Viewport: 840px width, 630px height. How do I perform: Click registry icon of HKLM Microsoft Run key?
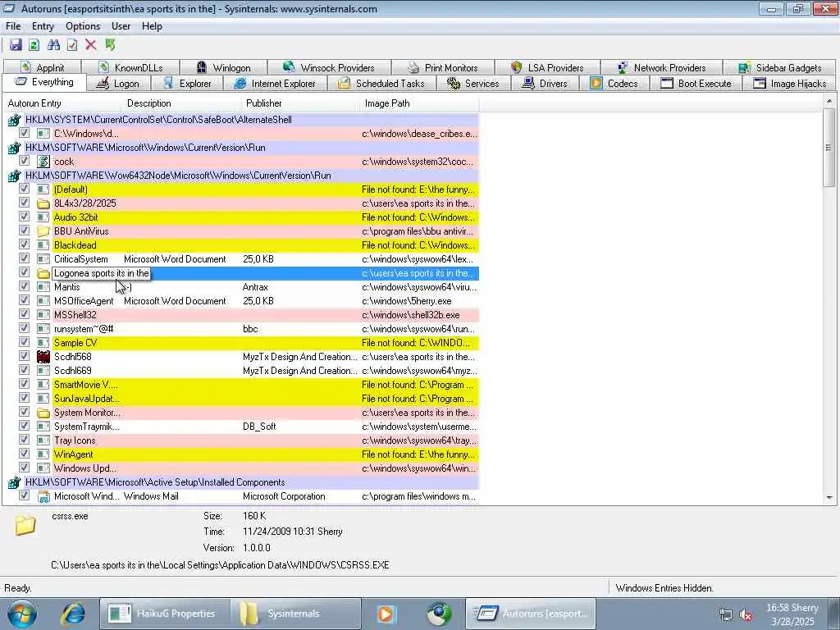coord(14,148)
